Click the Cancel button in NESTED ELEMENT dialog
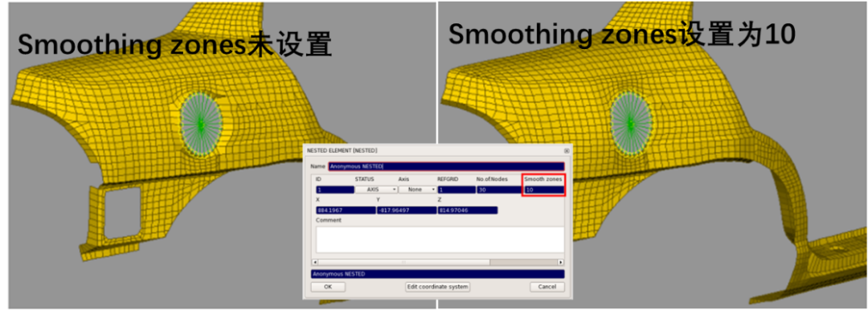This screenshot has width=868, height=310. tap(547, 287)
